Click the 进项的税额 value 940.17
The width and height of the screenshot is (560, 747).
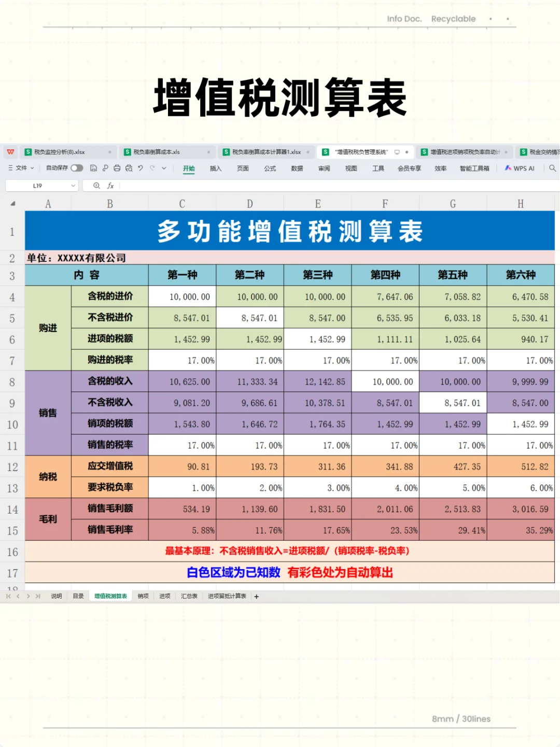click(521, 339)
